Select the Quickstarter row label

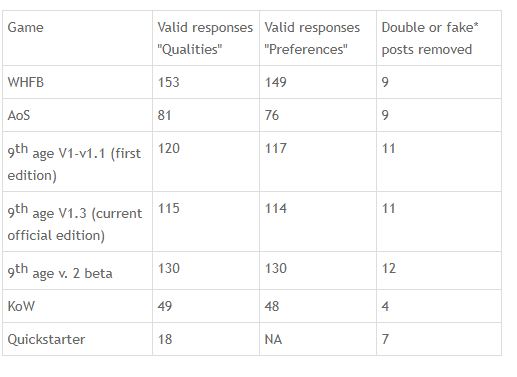tap(46, 339)
